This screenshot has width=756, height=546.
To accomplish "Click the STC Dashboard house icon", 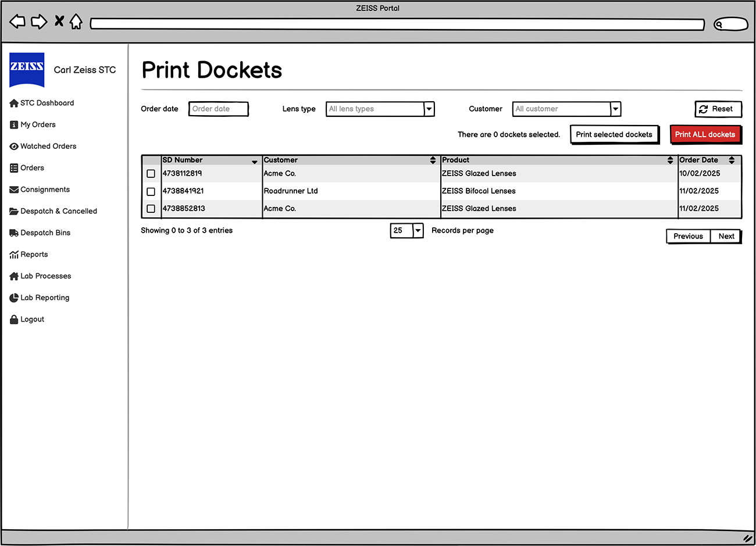I will pyautogui.click(x=14, y=104).
